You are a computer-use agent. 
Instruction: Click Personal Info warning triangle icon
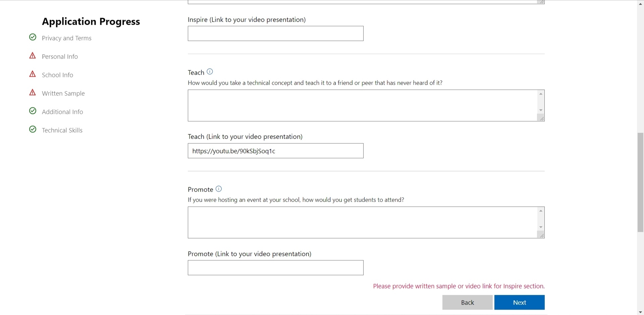coord(33,56)
